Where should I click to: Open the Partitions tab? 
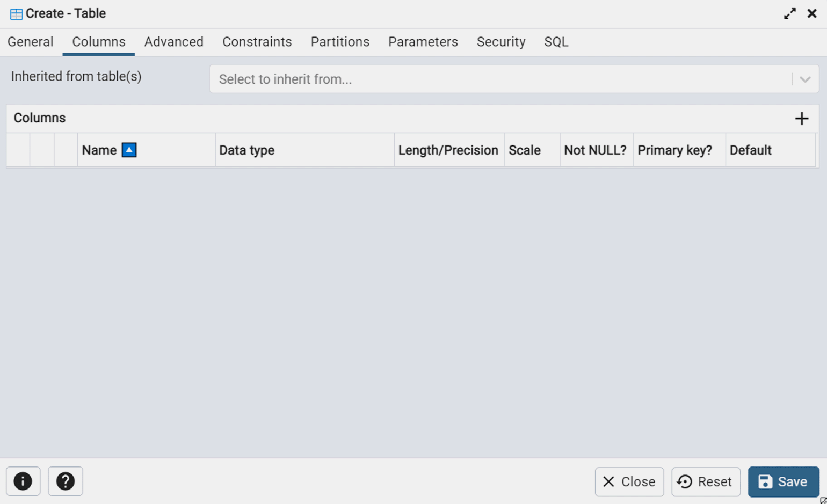[340, 42]
